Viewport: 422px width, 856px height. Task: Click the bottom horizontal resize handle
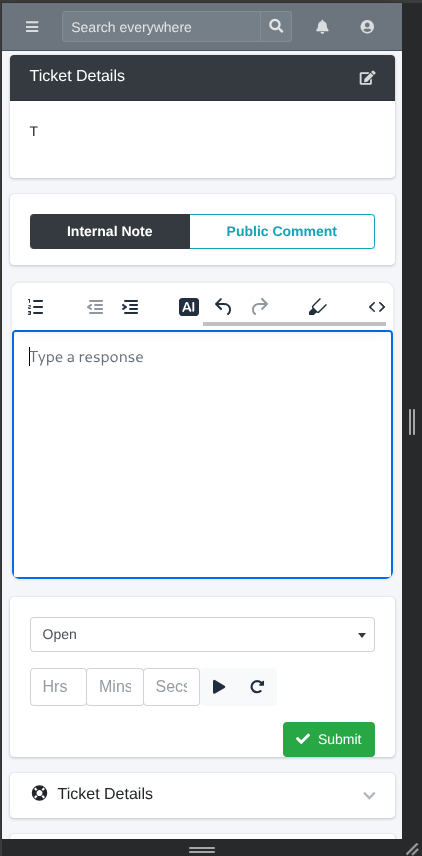tap(202, 850)
